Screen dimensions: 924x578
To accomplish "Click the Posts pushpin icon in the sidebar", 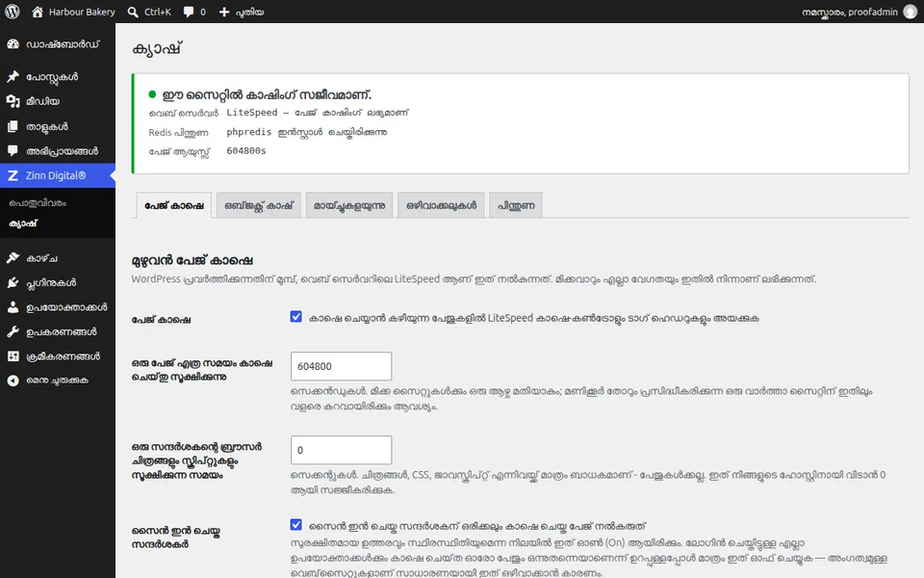I will point(13,77).
